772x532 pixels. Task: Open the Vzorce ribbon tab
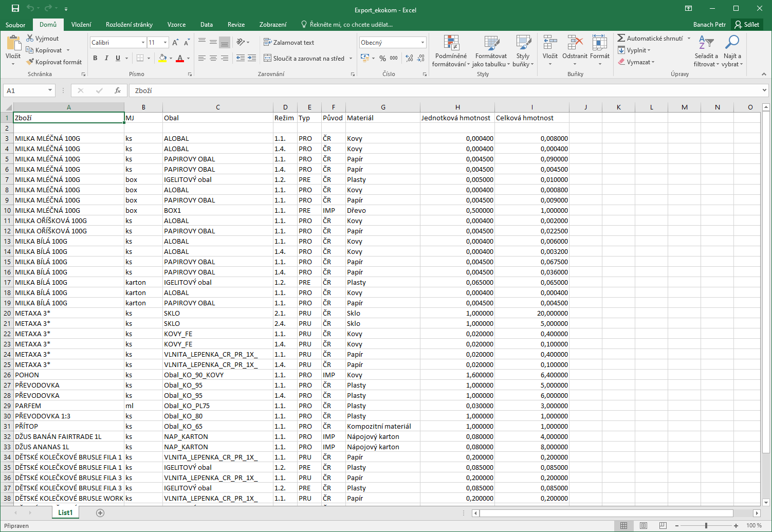click(176, 25)
